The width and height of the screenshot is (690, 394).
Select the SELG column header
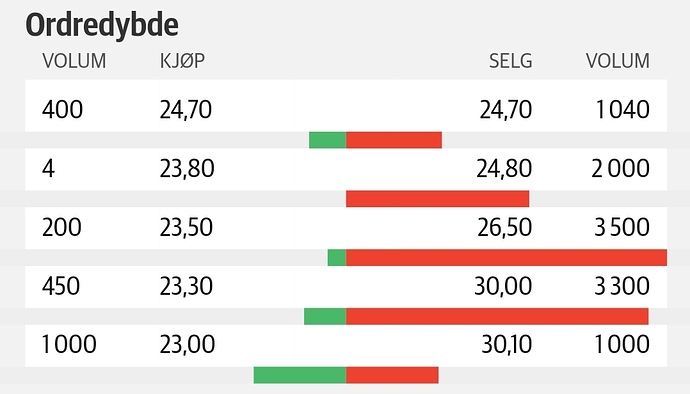pyautogui.click(x=510, y=61)
